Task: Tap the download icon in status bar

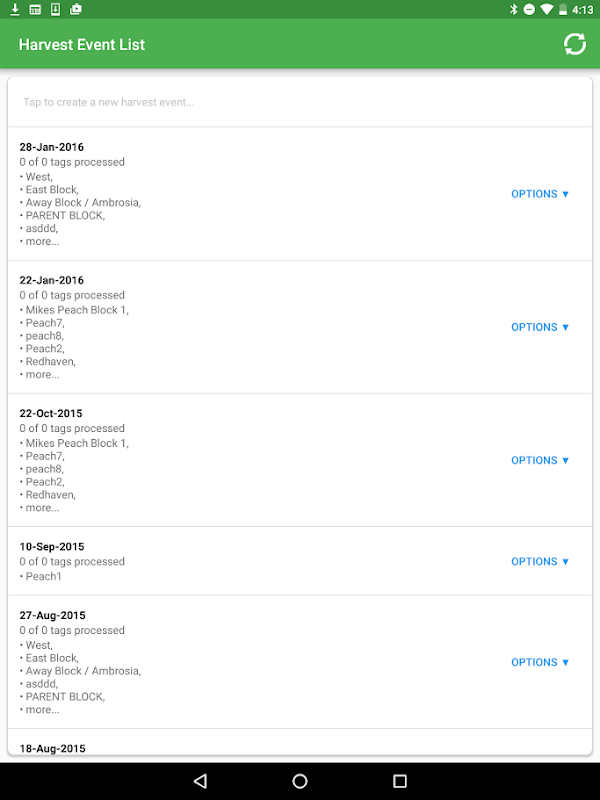Action: click(15, 9)
